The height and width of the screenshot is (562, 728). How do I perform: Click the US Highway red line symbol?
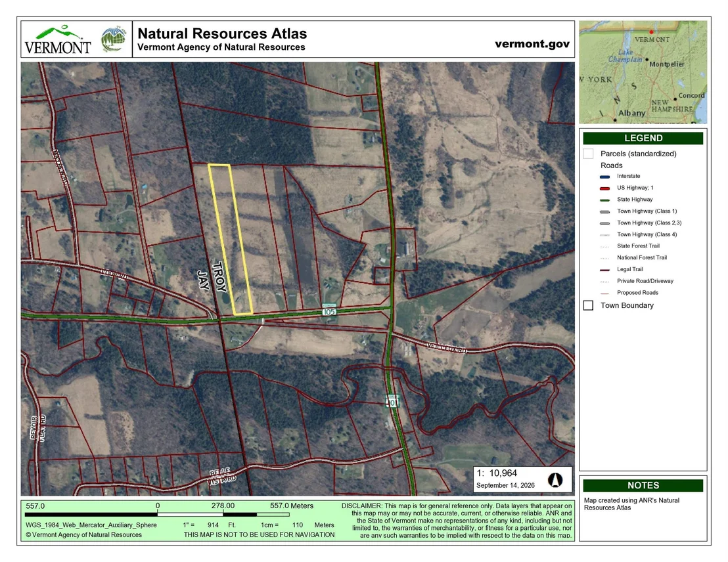coord(604,188)
